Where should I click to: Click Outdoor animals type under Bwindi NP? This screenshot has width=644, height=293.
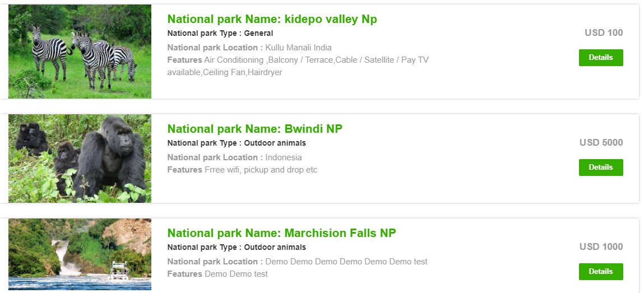pos(275,143)
